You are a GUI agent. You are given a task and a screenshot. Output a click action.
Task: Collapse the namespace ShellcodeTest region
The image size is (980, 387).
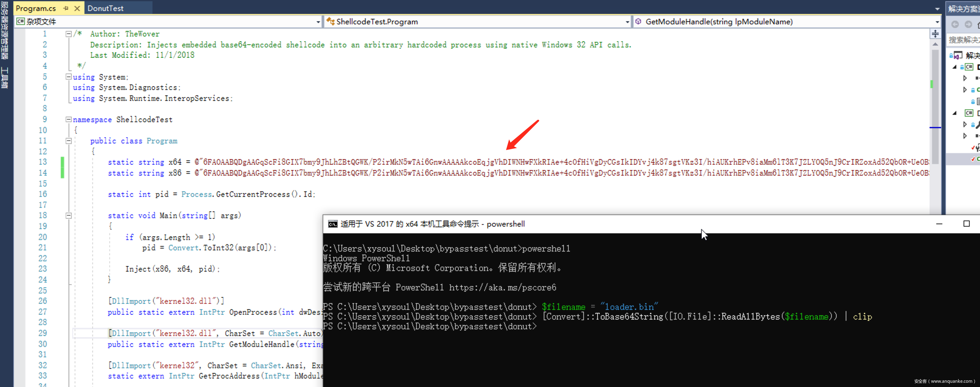pyautogui.click(x=68, y=119)
